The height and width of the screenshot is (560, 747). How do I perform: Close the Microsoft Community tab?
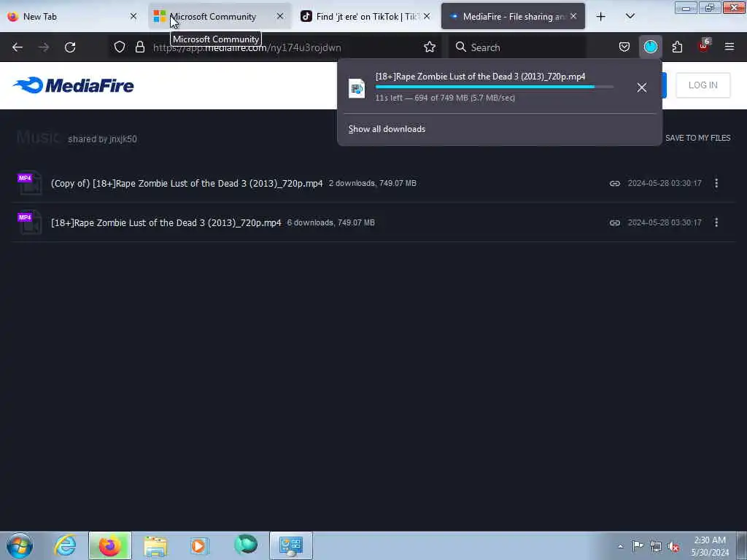pyautogui.click(x=280, y=16)
